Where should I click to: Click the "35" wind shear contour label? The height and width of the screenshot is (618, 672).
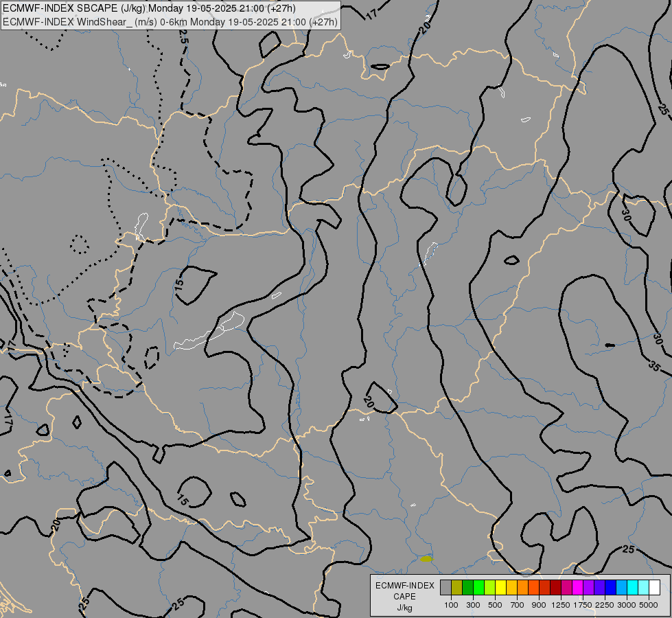(654, 365)
